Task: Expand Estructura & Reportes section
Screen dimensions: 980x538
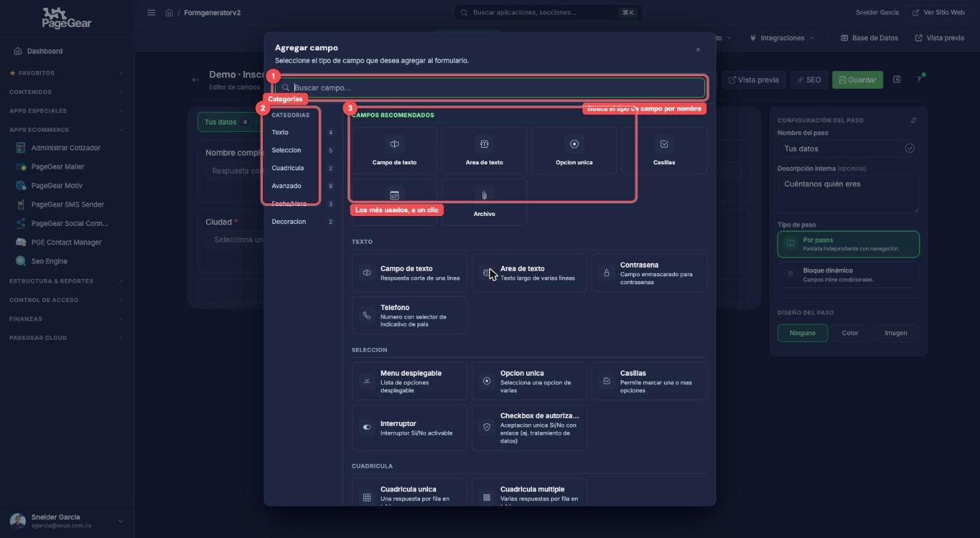Action: point(66,281)
